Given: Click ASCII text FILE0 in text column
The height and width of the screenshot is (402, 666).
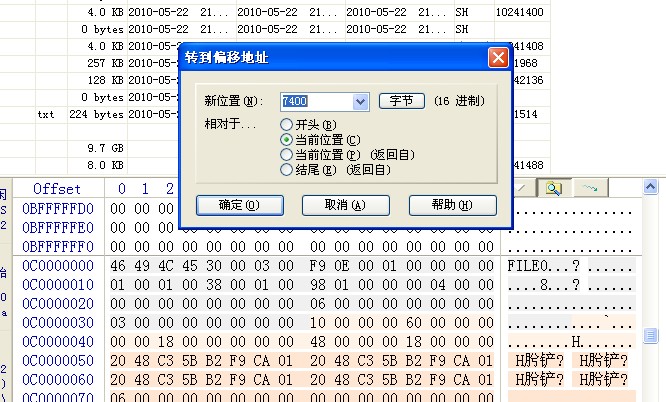Looking at the screenshot, I should 528,266.
